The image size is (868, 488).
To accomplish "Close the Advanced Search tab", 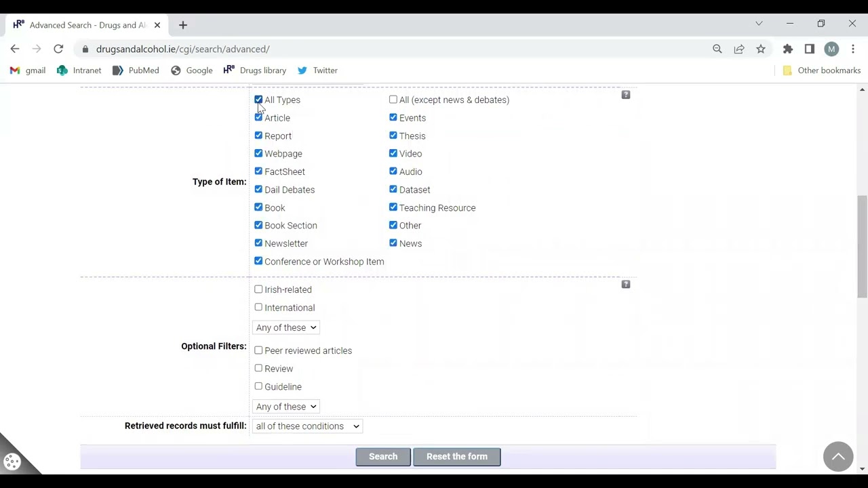I will coord(157,25).
